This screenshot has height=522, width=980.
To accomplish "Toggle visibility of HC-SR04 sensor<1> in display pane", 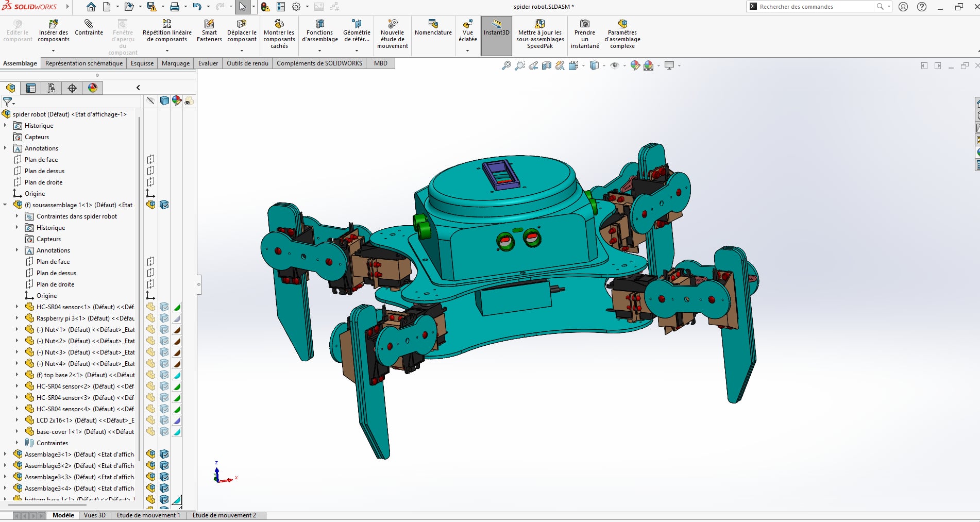I will pyautogui.click(x=150, y=307).
